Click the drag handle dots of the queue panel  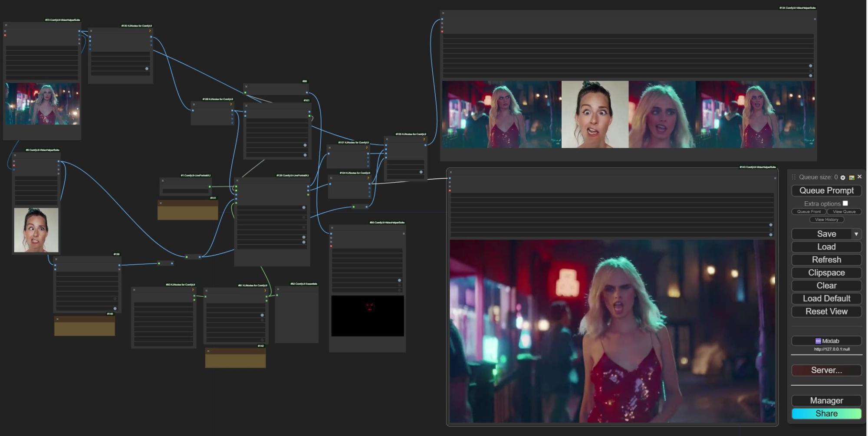(793, 177)
